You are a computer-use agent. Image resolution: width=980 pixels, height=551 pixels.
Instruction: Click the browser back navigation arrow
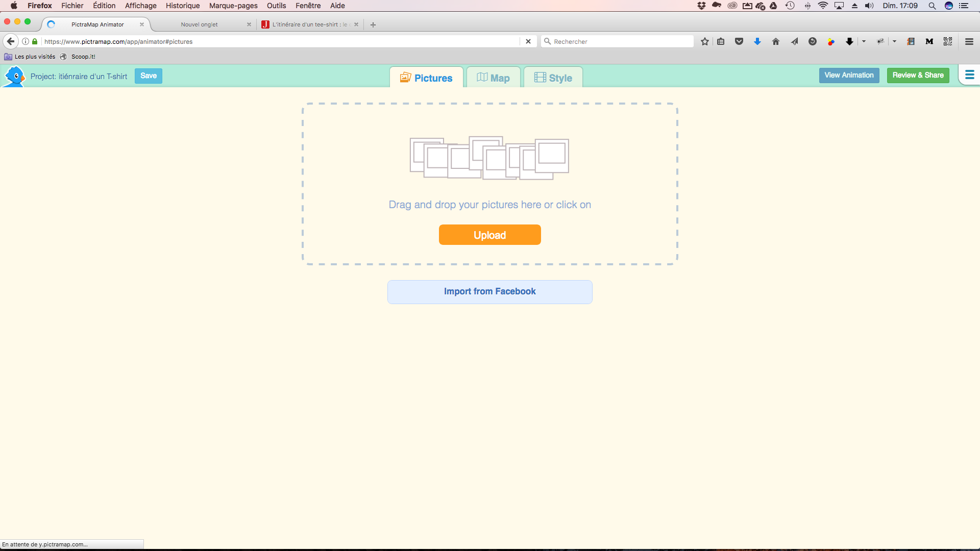(x=11, y=42)
